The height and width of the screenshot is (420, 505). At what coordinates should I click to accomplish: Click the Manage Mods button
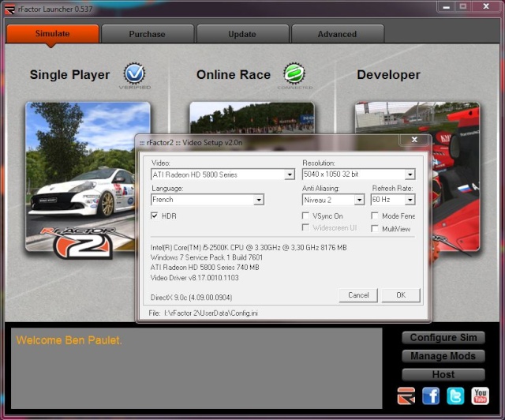pos(443,356)
